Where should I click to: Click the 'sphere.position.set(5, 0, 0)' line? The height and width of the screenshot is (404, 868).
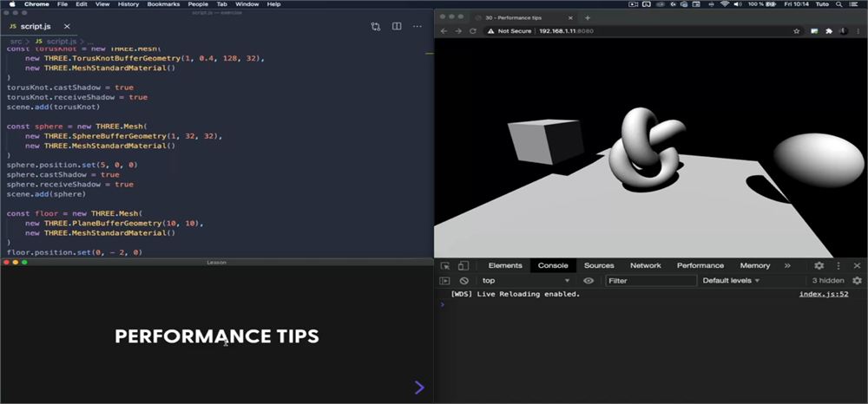pos(72,165)
